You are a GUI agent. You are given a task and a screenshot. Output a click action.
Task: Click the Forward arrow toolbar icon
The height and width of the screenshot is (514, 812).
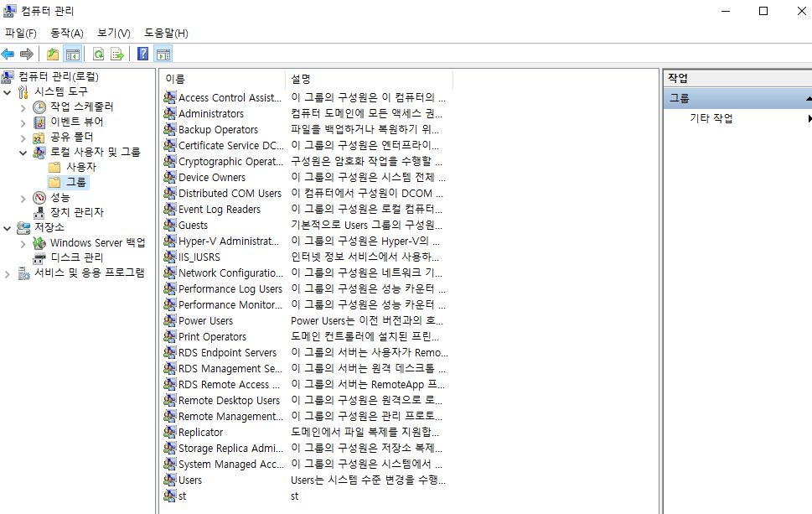coord(27,54)
